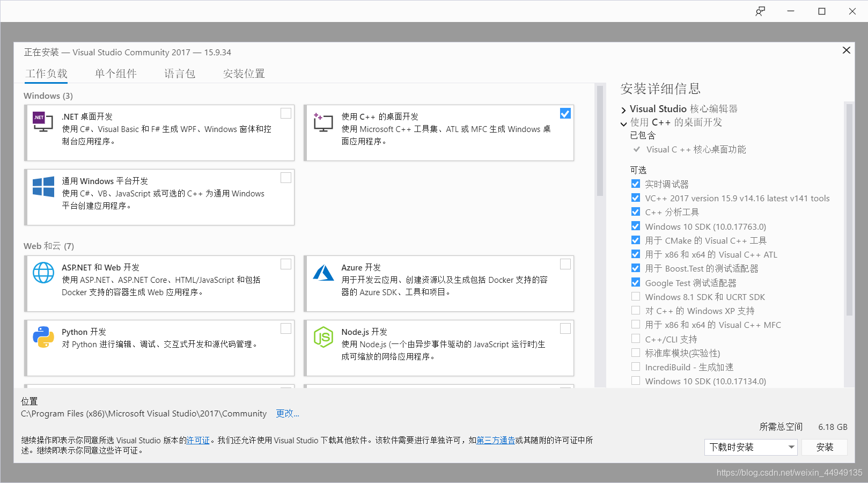Click the 6.18 GB total space value

pyautogui.click(x=833, y=427)
